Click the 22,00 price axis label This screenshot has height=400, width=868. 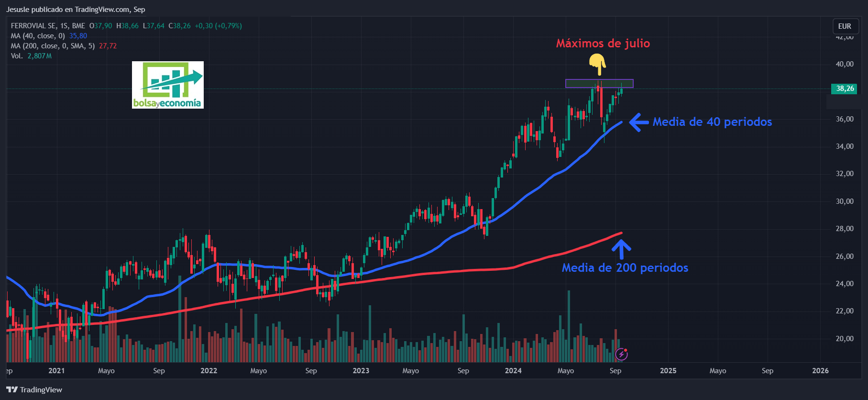click(845, 311)
